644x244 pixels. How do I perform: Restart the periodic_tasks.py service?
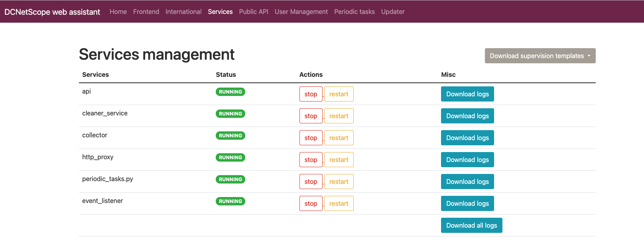tap(339, 182)
